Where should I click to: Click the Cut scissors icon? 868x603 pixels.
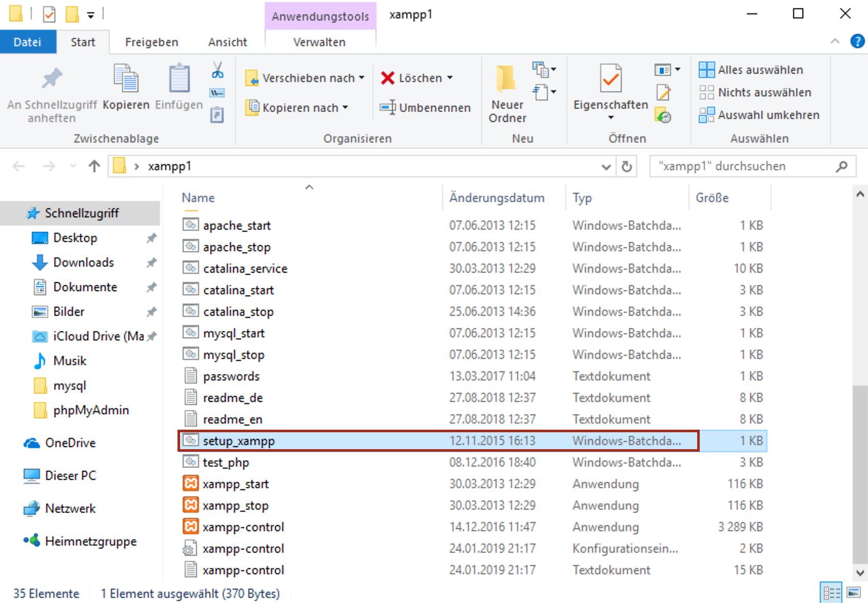(218, 70)
